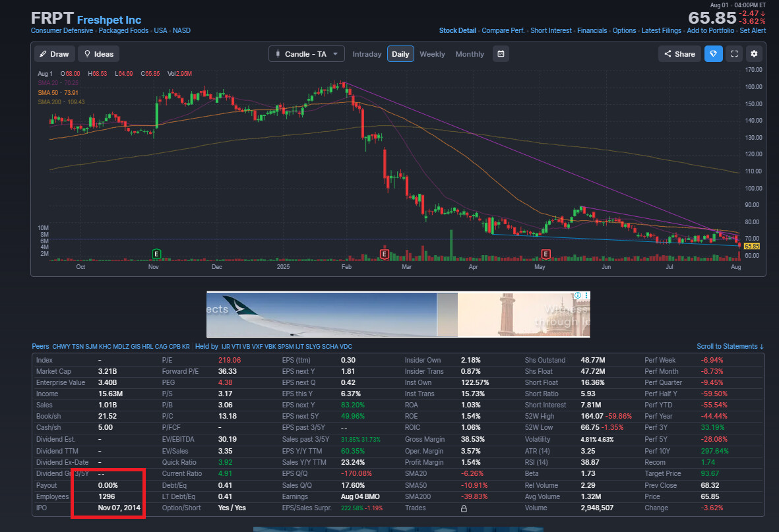Viewport: 779px width, 532px height.
Task: Open the Stock Detail link
Action: [458, 31]
